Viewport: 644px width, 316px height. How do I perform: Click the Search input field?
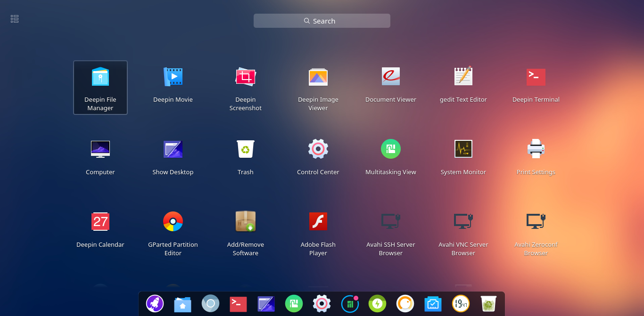click(x=322, y=21)
